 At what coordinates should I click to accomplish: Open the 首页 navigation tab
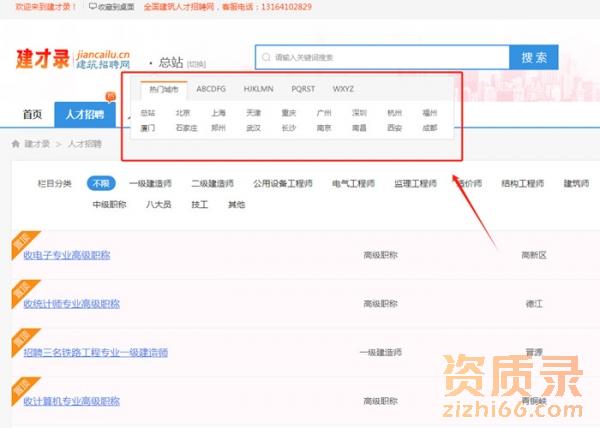coord(33,115)
